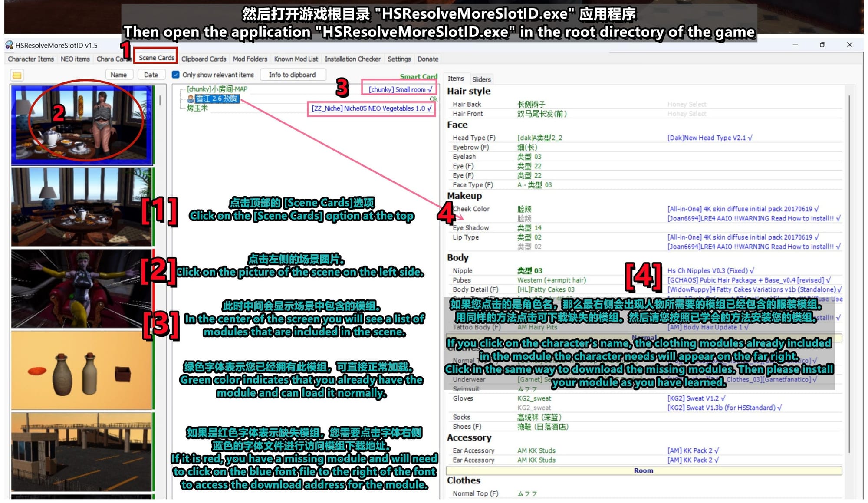Open the [GCHAOS] Pubic Hair Package link

(x=749, y=280)
